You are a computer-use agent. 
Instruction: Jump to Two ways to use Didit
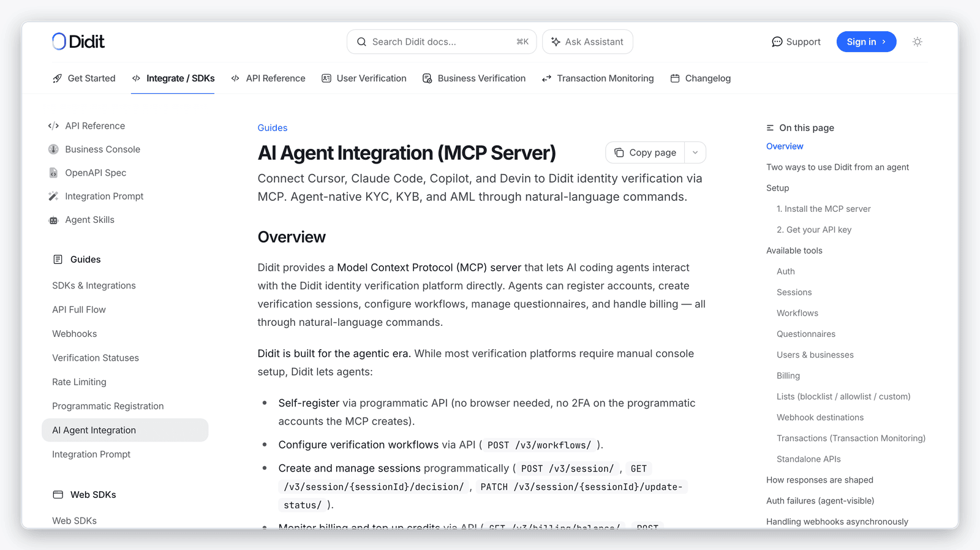pos(837,167)
